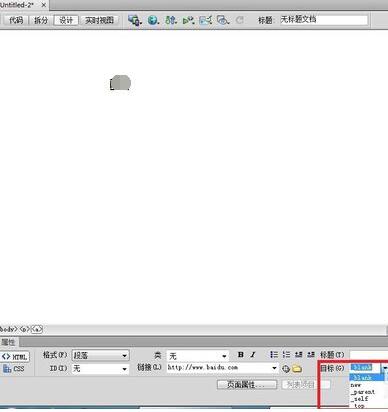Switch to 代码 code view
This screenshot has width=388, height=412.
pyautogui.click(x=16, y=20)
